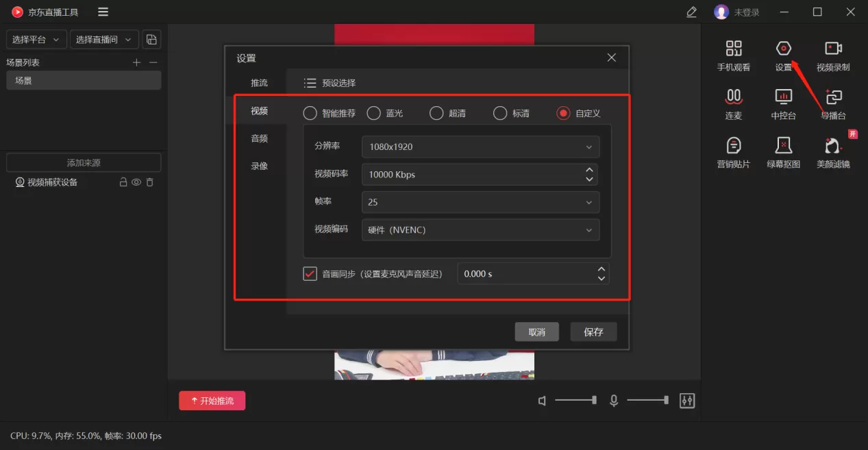Select the 蓝光 quality radio button
Image resolution: width=868 pixels, height=450 pixels.
coord(374,113)
